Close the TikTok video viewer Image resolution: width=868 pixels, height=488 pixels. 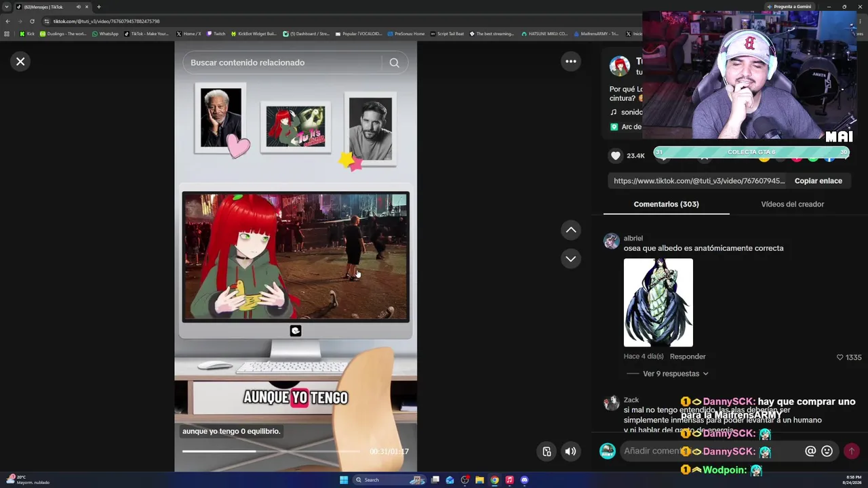pyautogui.click(x=20, y=62)
